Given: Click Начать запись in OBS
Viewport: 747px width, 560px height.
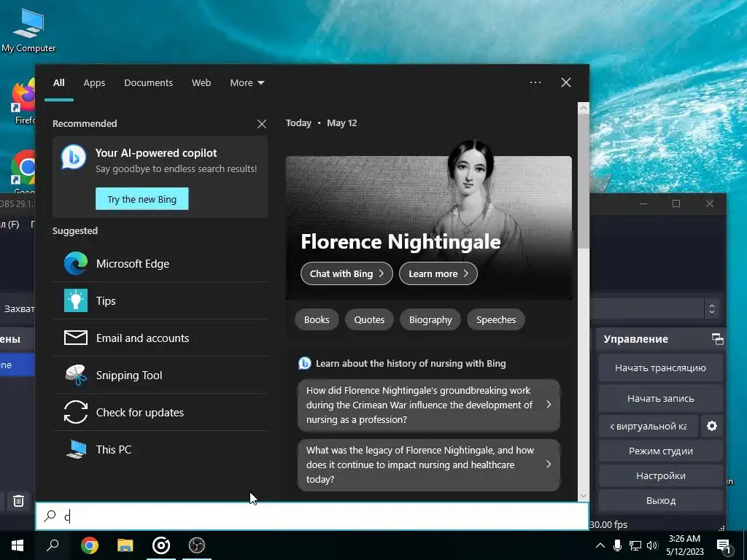Looking at the screenshot, I should tap(660, 399).
